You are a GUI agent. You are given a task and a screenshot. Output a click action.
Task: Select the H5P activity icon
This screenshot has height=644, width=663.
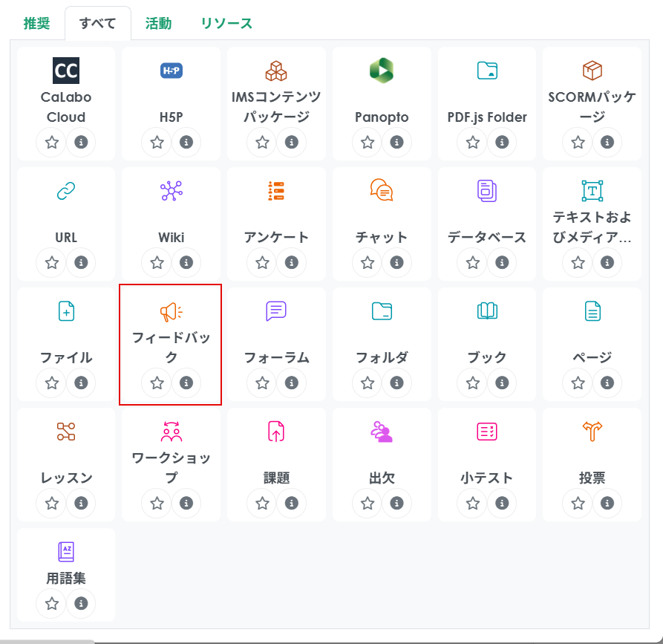pyautogui.click(x=172, y=71)
